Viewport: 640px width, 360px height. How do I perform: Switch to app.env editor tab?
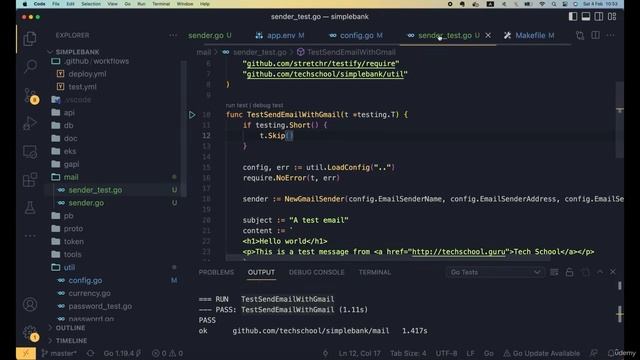click(280, 36)
